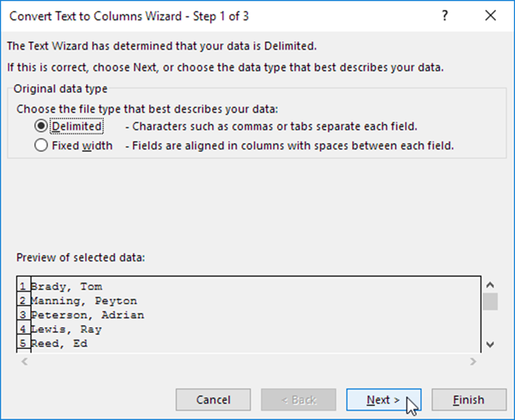Select the Fixed width radio button
The width and height of the screenshot is (515, 420).
click(x=41, y=145)
